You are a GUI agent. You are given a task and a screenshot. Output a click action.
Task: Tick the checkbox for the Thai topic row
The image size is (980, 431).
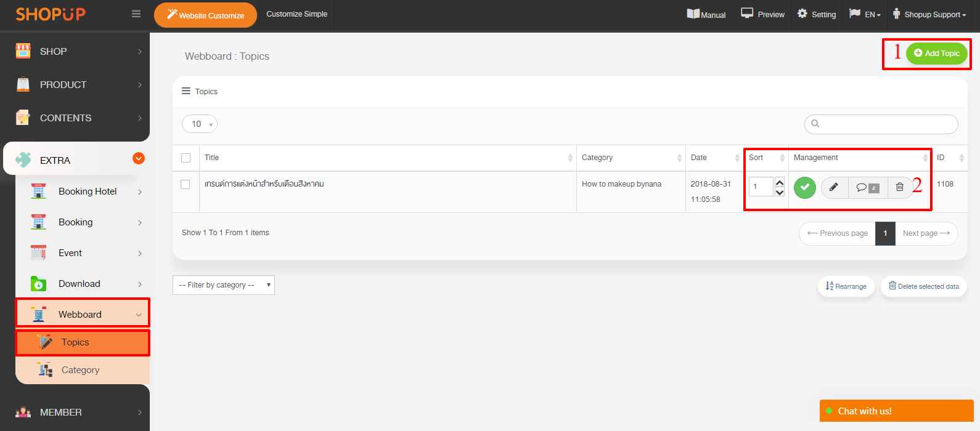pos(186,184)
